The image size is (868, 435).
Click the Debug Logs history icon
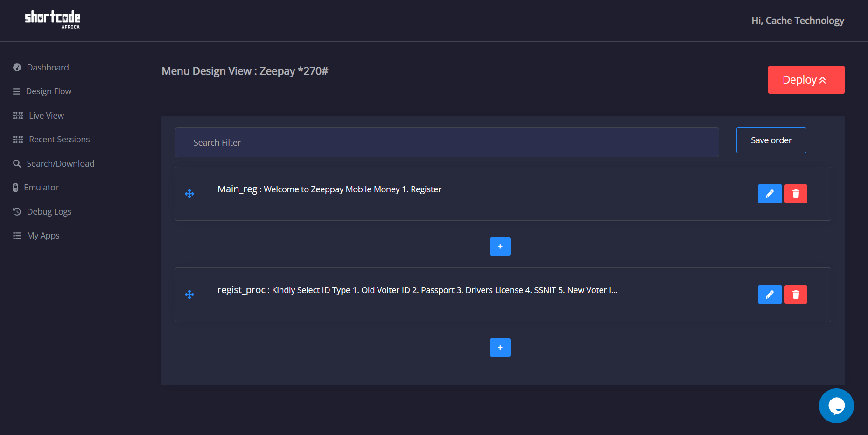(x=17, y=212)
